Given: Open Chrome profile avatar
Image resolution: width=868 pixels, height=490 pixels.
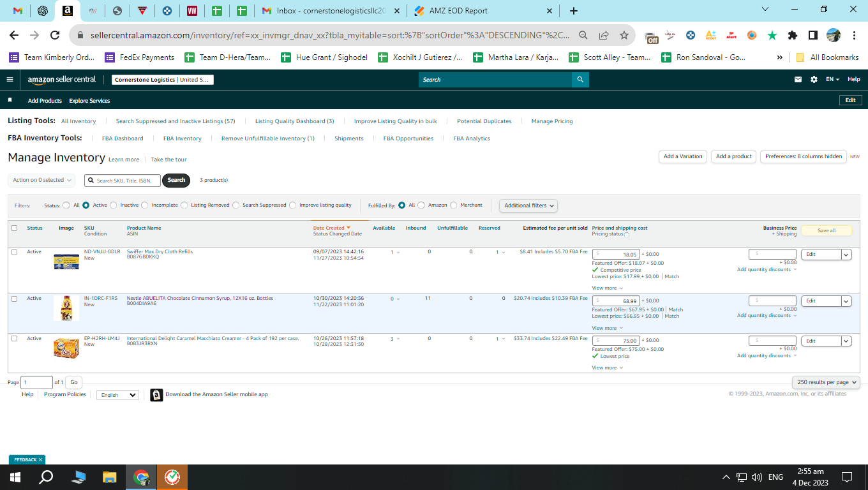Looking at the screenshot, I should click(834, 35).
